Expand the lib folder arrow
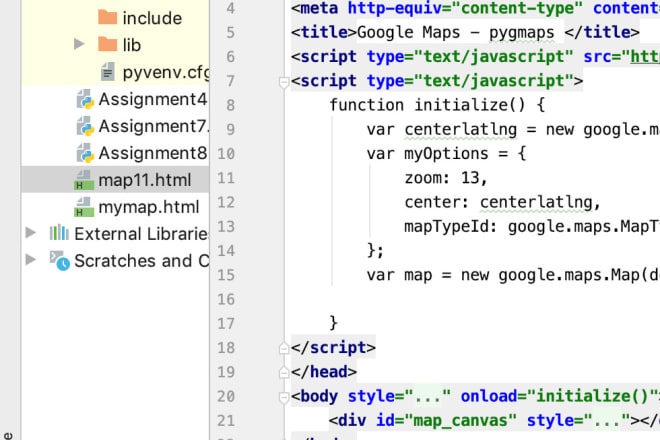The width and height of the screenshot is (660, 440). coord(79,45)
